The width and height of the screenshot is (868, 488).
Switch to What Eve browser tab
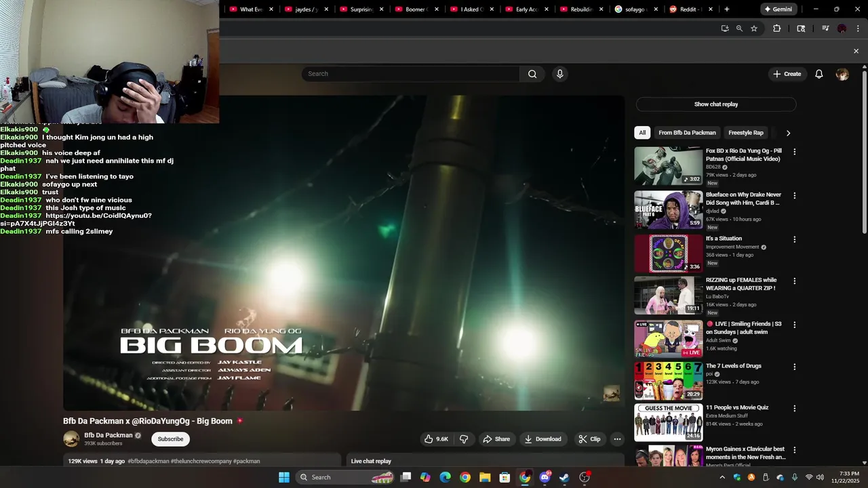tap(250, 9)
